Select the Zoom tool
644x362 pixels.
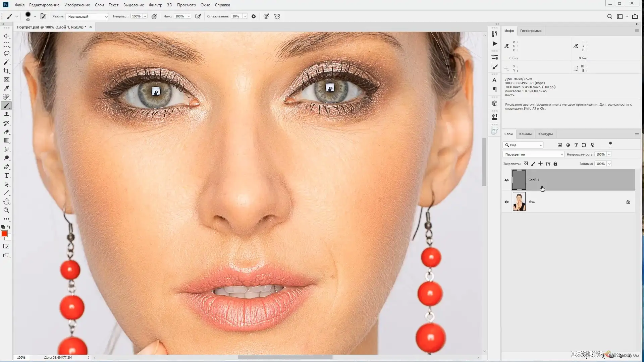tap(6, 210)
